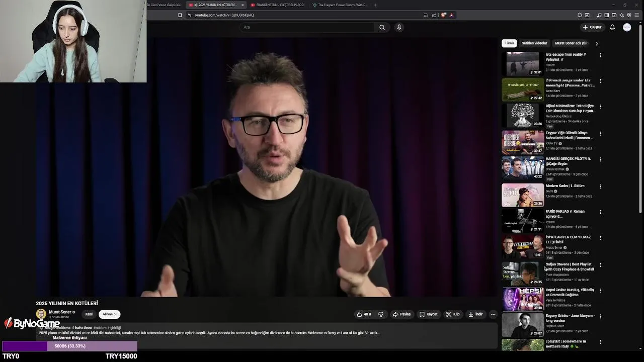
Task: Open more actions ellipsis below video
Action: pyautogui.click(x=493, y=314)
